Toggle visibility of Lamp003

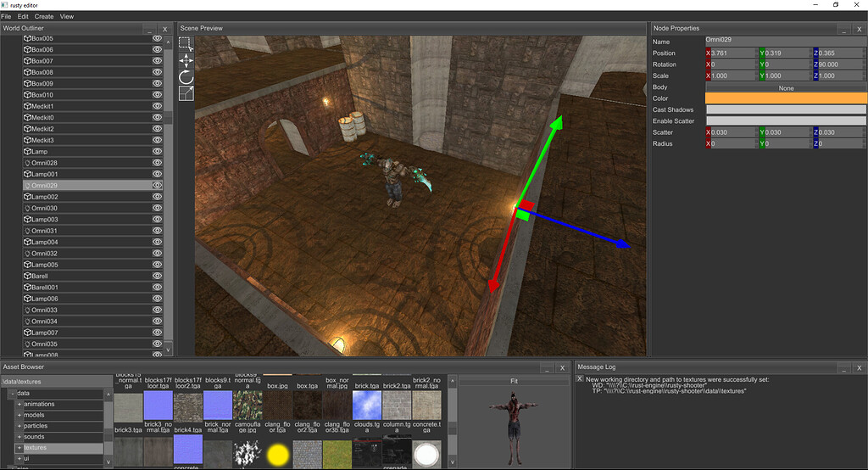coord(157,220)
